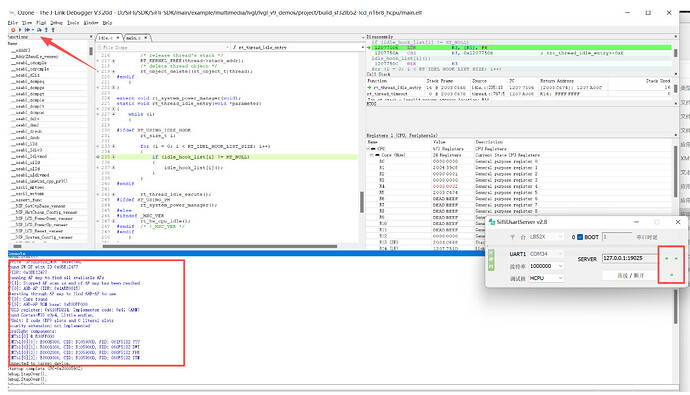Viewport: 690px width, 395px height.
Task: Click the SERVER address input field
Action: 629,258
